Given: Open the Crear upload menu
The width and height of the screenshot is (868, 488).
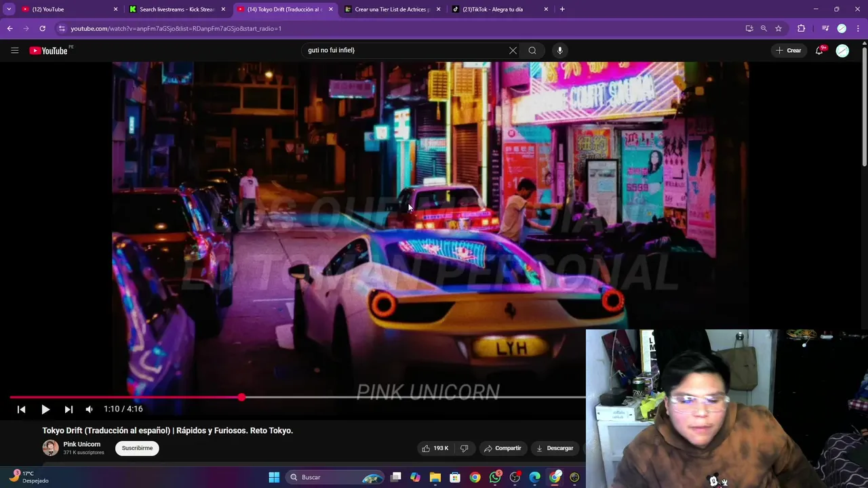Looking at the screenshot, I should point(789,50).
